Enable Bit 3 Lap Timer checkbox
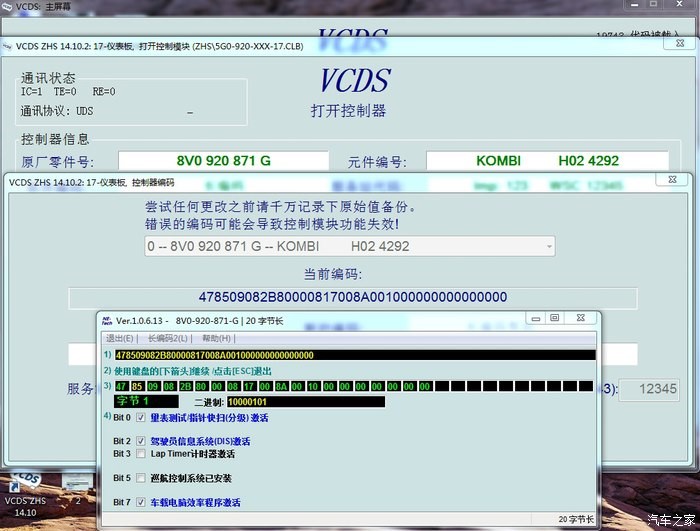700x531 pixels. [x=141, y=454]
